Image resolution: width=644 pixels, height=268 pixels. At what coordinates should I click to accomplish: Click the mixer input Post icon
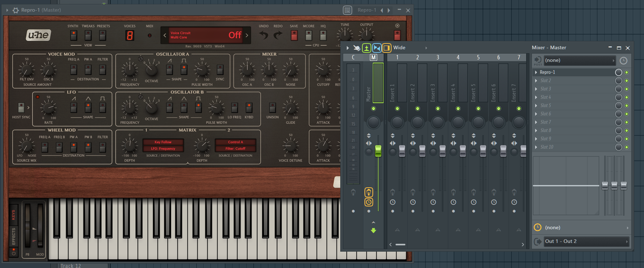click(537, 60)
